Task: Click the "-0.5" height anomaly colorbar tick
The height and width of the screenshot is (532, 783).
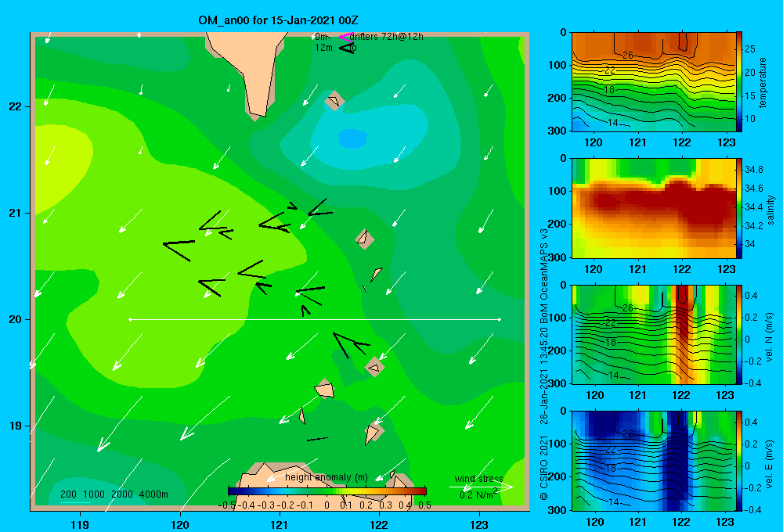Action: click(227, 505)
